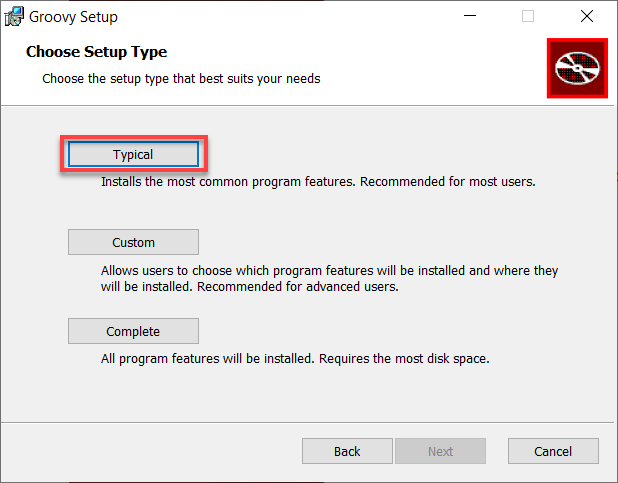Click the red disc banner icon

click(577, 68)
